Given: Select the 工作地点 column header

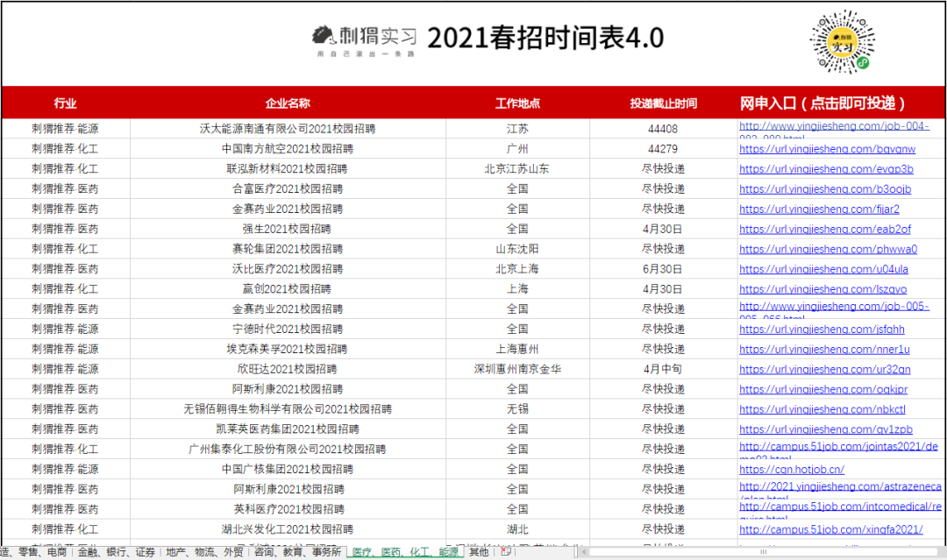Looking at the screenshot, I should tap(517, 103).
